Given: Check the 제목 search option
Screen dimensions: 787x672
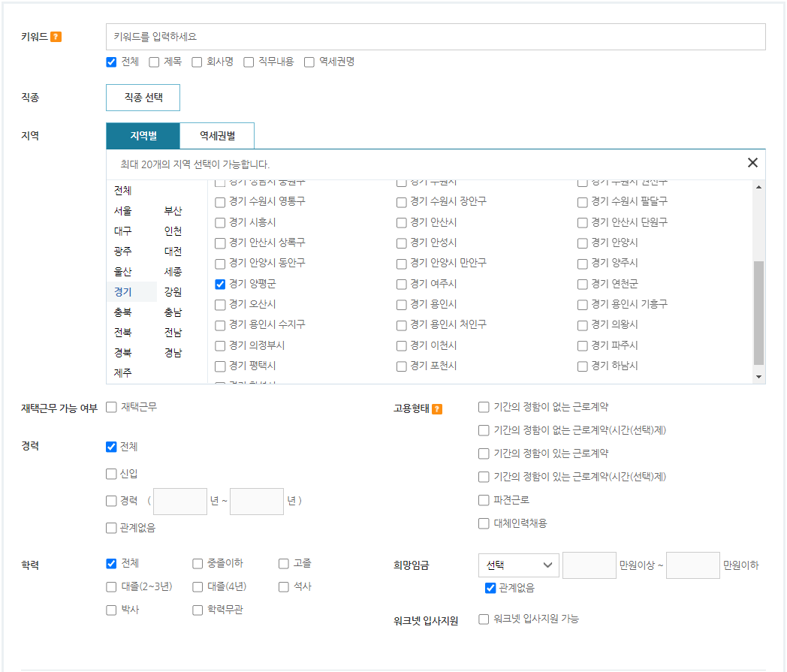Looking at the screenshot, I should pyautogui.click(x=155, y=62).
